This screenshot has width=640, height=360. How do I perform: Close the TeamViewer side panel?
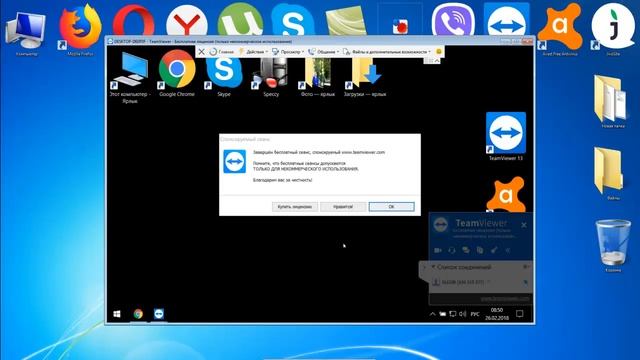524,225
